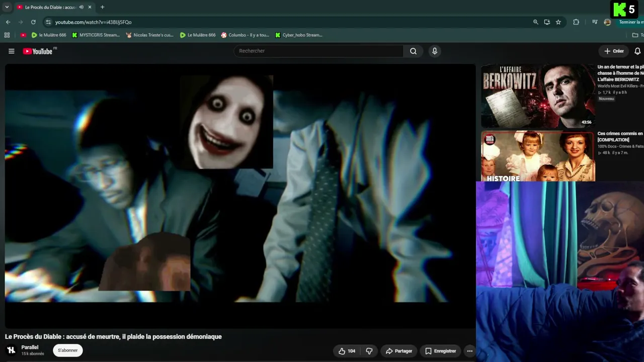
Task: Go forward with the browser forward arrow
Action: pyautogui.click(x=21, y=22)
